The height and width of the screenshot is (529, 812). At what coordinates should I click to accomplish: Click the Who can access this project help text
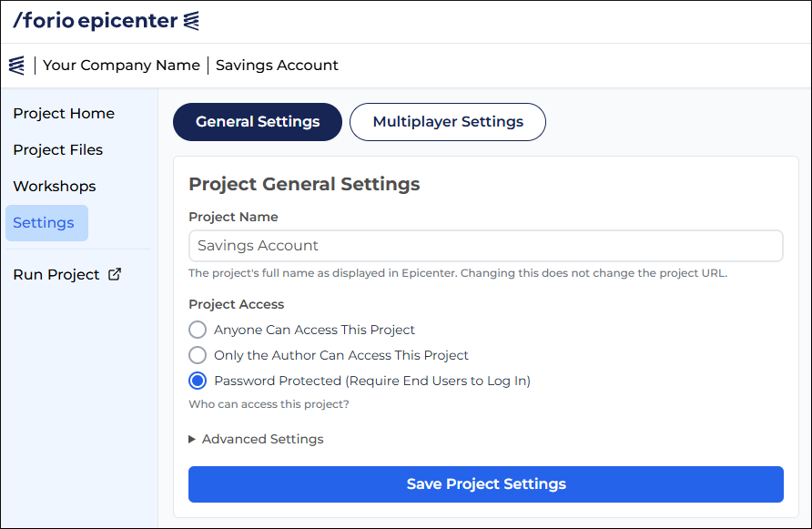269,404
